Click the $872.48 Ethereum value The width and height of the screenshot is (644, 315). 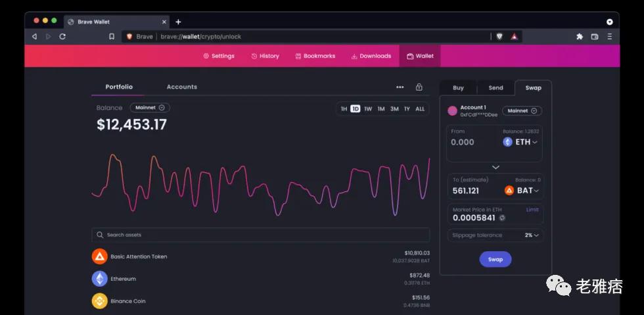(419, 275)
